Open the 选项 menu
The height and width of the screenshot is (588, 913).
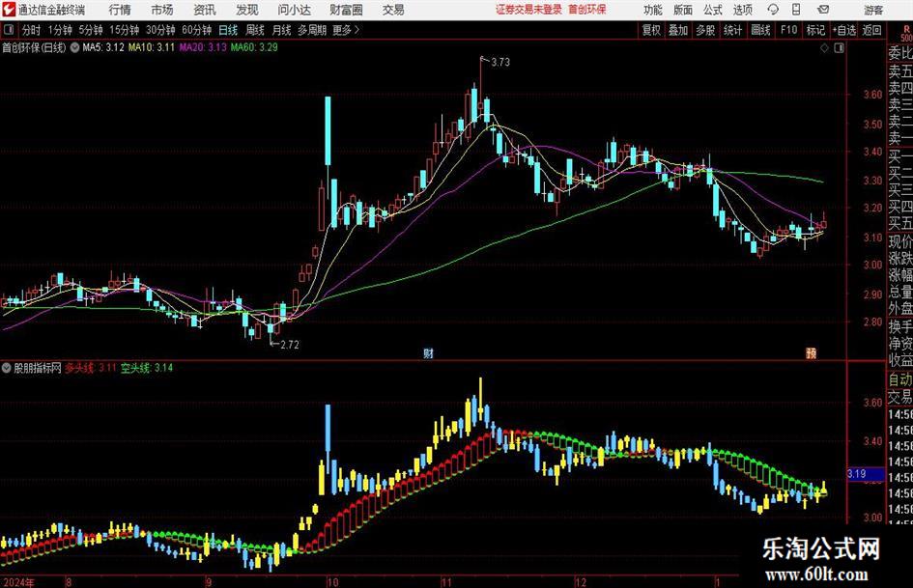[x=742, y=10]
